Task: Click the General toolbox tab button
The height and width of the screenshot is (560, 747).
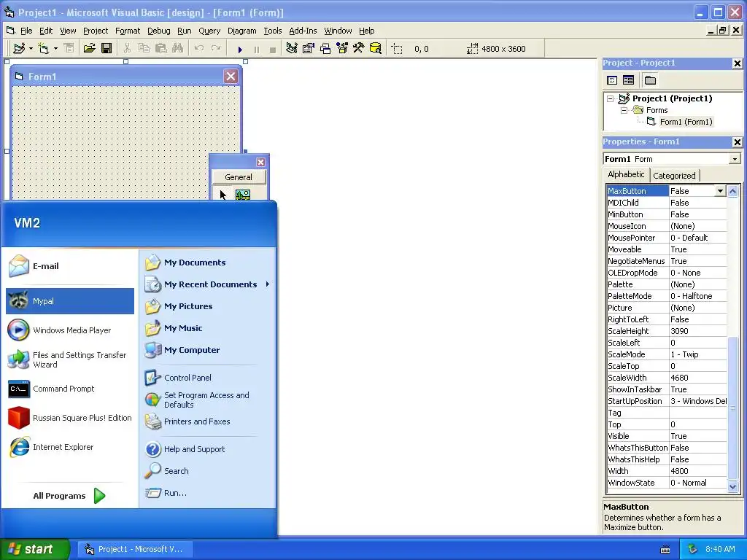Action: [x=239, y=177]
